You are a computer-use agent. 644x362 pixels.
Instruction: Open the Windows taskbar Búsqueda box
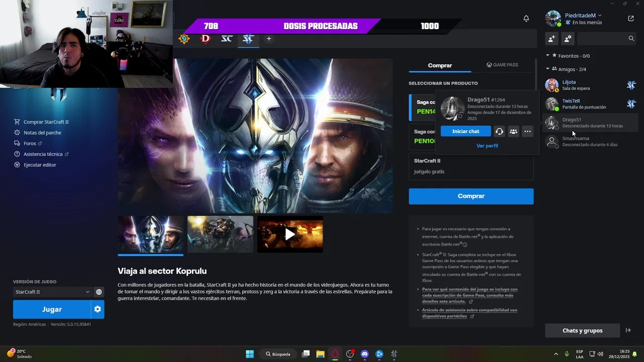(279, 354)
